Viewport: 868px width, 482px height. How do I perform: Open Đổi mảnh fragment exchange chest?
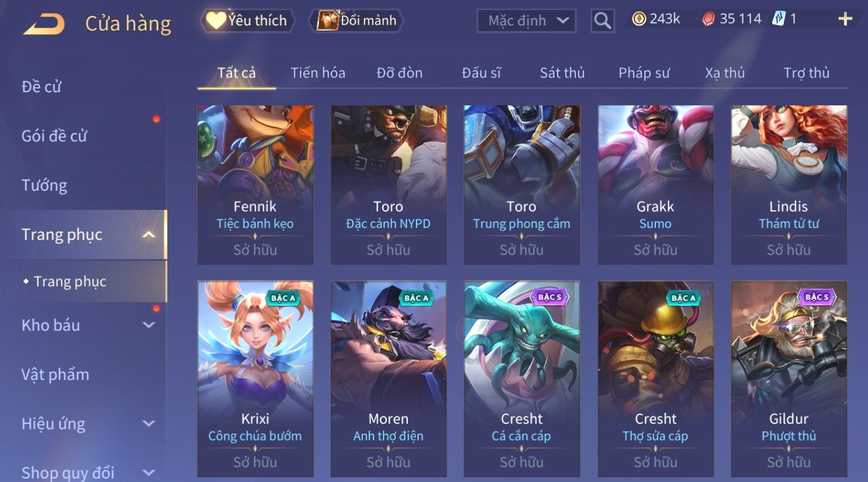(x=356, y=21)
